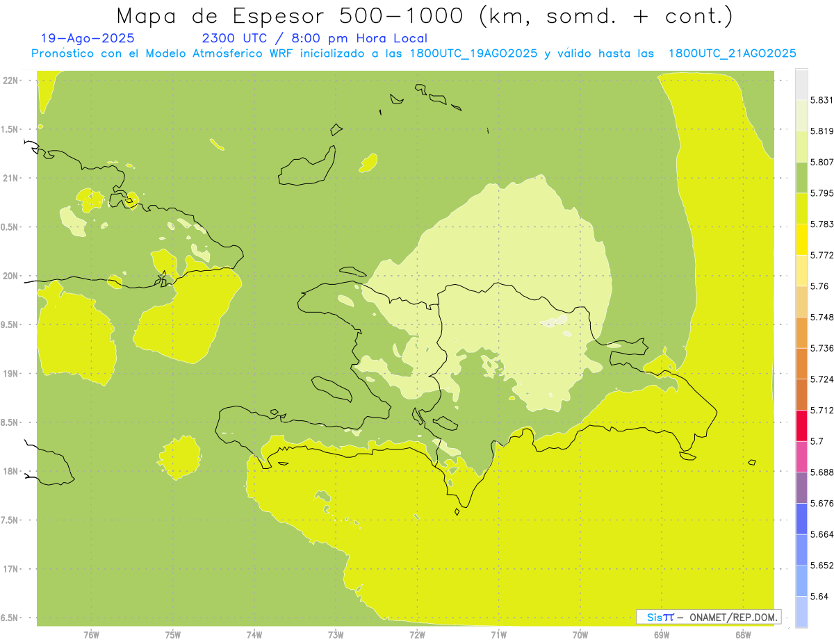The width and height of the screenshot is (834, 644).
Task: Click the legend value 5.772
Action: click(x=821, y=255)
